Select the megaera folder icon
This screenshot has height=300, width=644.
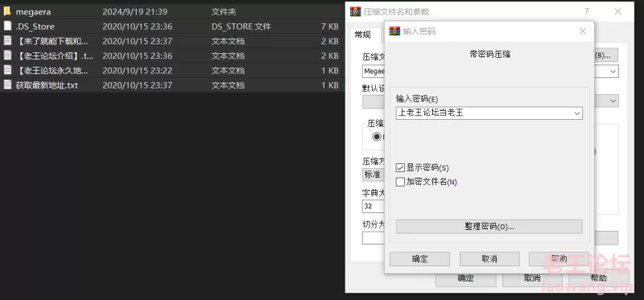7,11
